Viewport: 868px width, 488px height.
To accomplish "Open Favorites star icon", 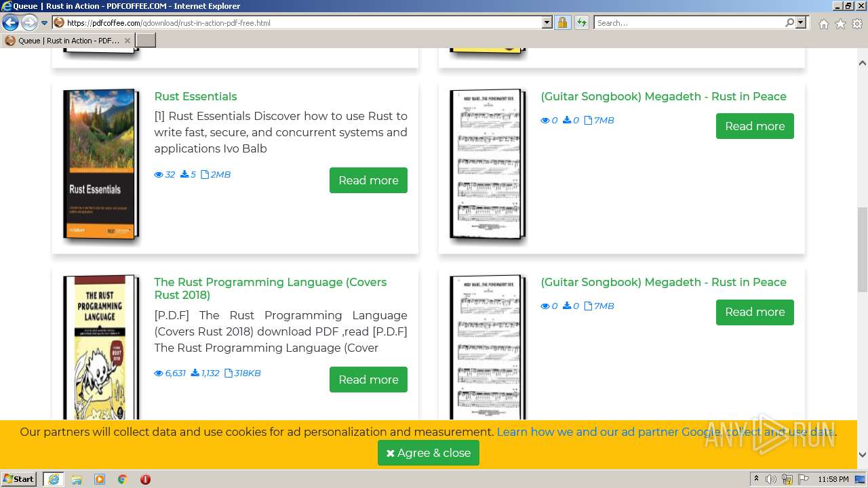I will click(x=840, y=24).
